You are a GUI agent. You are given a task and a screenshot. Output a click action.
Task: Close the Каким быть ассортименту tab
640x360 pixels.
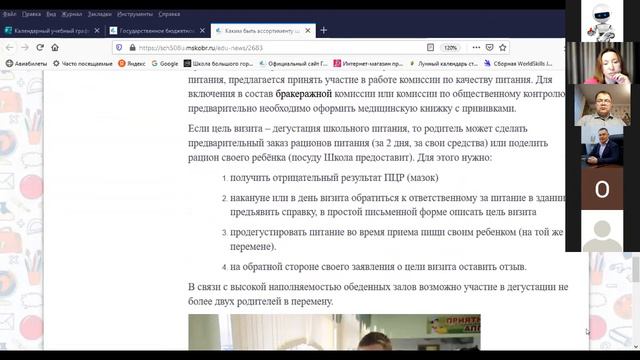pyautogui.click(x=308, y=31)
